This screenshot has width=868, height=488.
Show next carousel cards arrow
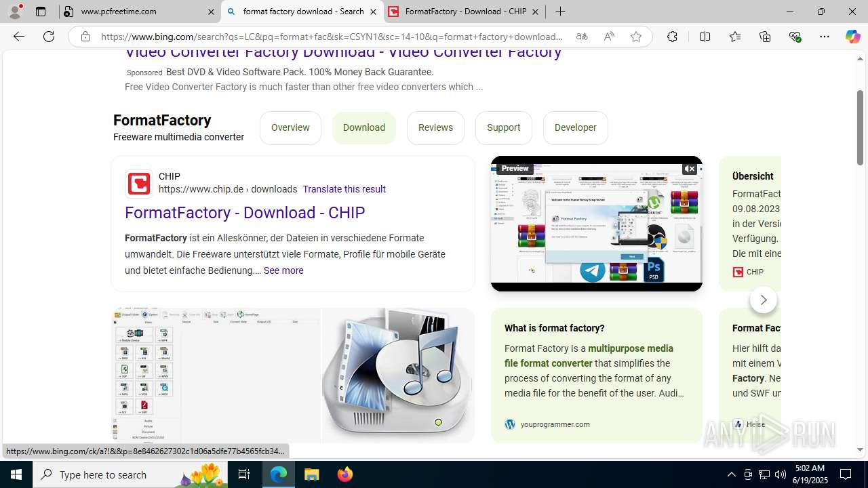coord(764,300)
